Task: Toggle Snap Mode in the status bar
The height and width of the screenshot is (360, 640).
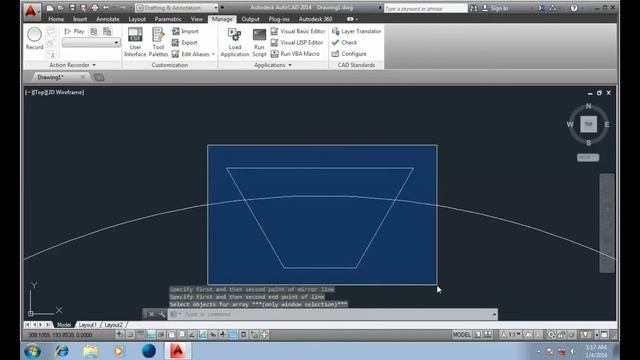Action: 130,335
